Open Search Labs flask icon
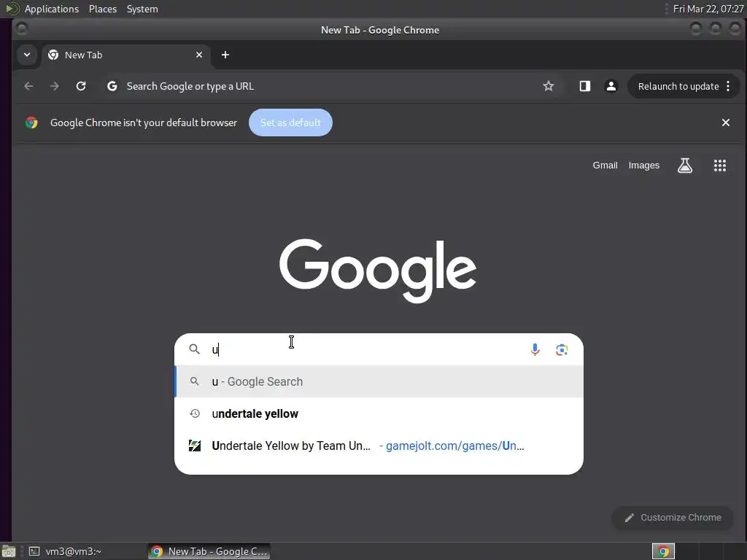Image resolution: width=747 pixels, height=560 pixels. [x=684, y=166]
